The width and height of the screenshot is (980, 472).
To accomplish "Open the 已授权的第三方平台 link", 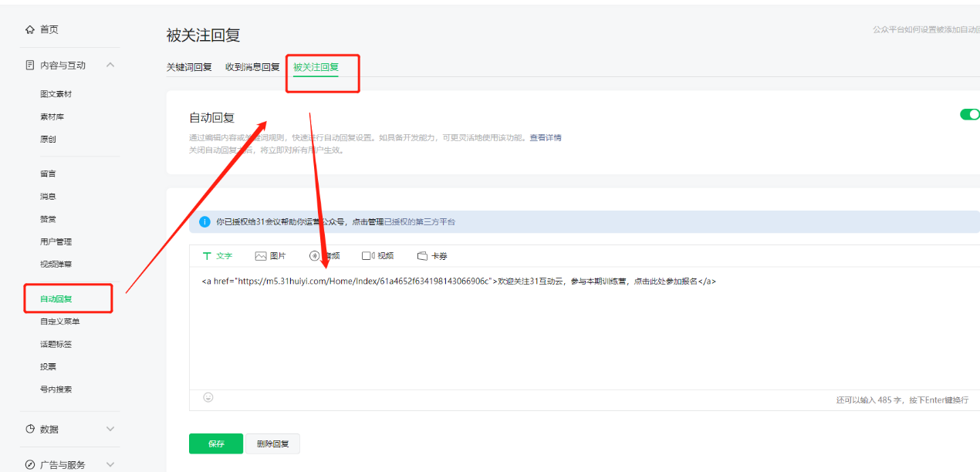I will click(420, 221).
